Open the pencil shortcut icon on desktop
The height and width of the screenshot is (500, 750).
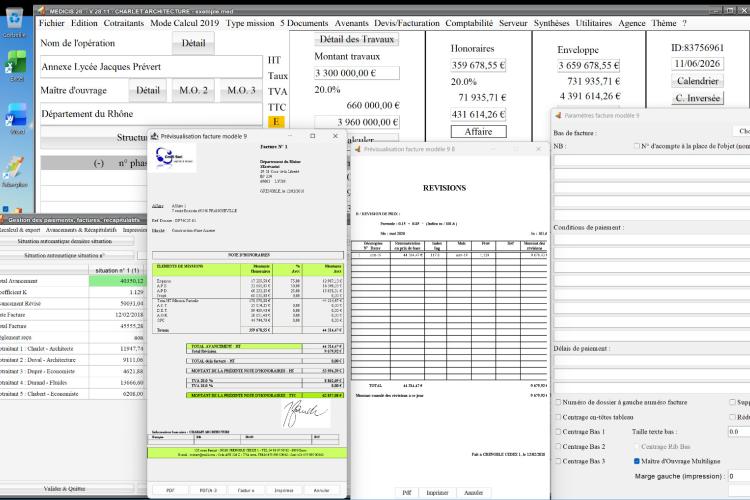14,167
